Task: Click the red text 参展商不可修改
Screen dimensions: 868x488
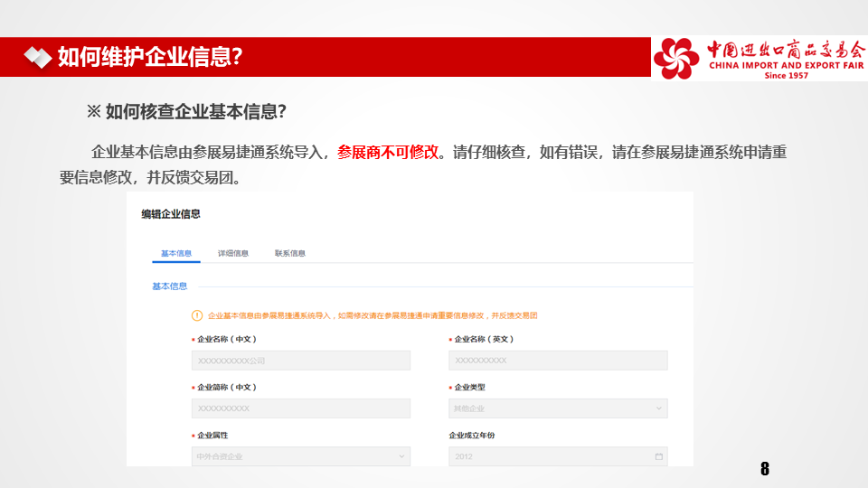Action: (388, 152)
